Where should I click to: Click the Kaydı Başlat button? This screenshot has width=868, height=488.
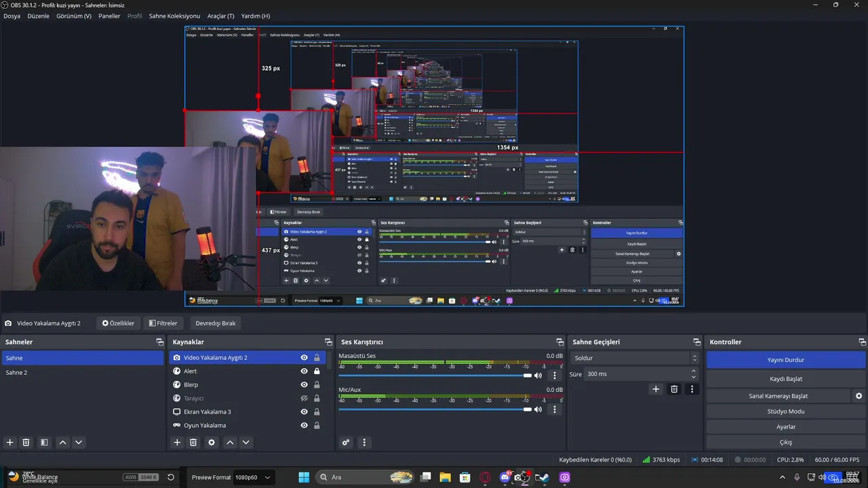[x=786, y=379]
